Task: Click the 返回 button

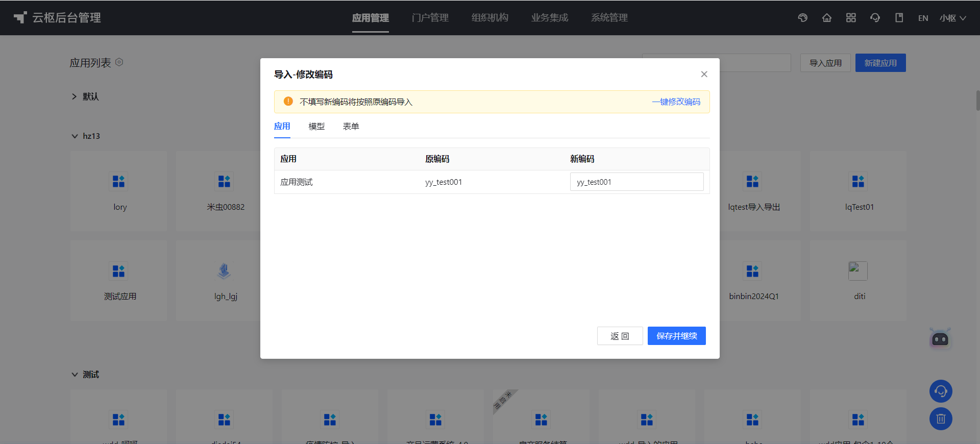Action: click(x=620, y=336)
